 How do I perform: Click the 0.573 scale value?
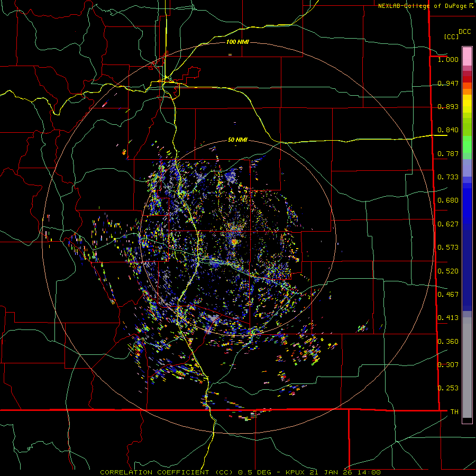click(448, 248)
